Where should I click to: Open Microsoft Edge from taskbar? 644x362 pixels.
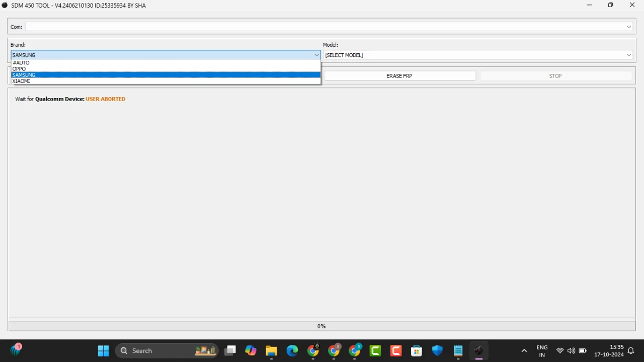[292, 350]
